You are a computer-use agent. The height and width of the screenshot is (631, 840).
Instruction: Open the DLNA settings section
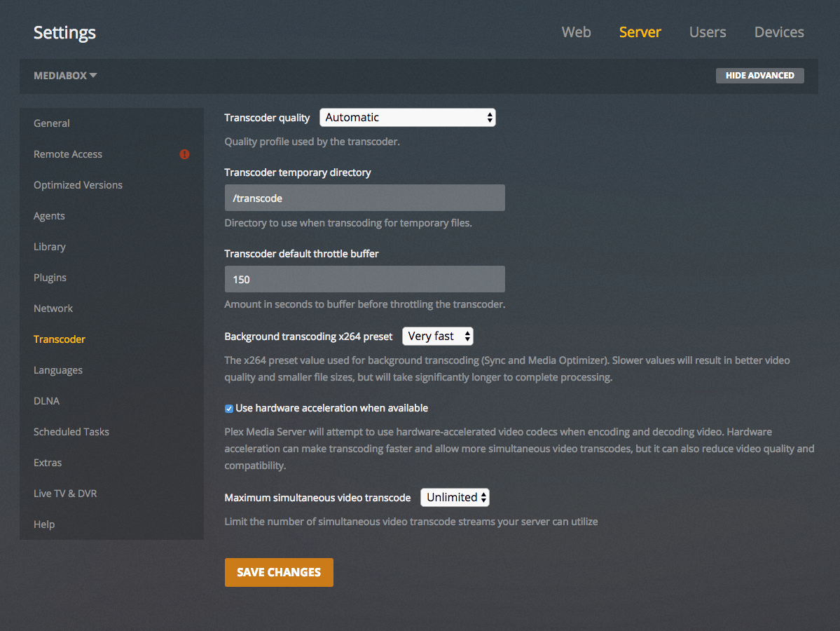[x=46, y=401]
